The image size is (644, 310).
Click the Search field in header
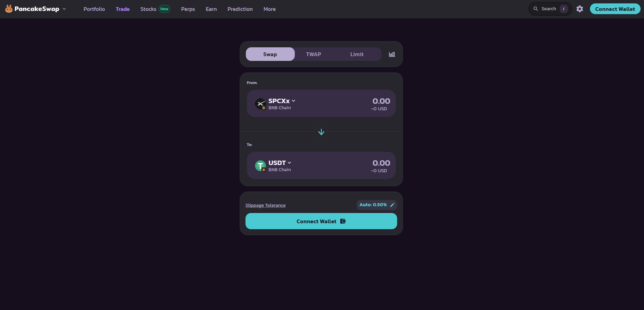(550, 9)
